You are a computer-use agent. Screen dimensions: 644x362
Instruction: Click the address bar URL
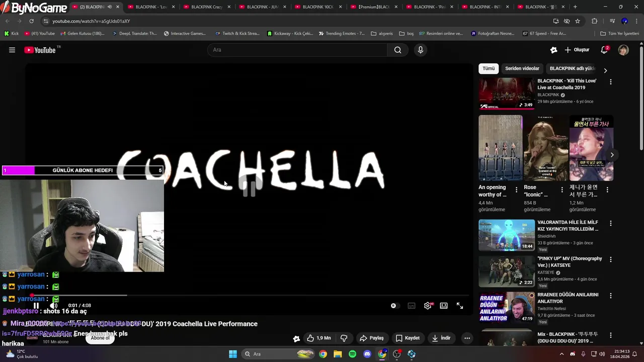point(91,21)
